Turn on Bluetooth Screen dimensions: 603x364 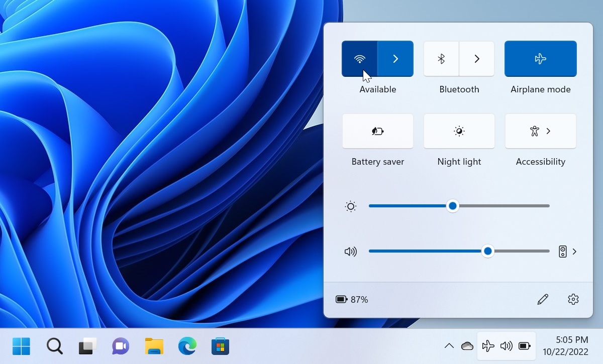click(441, 59)
